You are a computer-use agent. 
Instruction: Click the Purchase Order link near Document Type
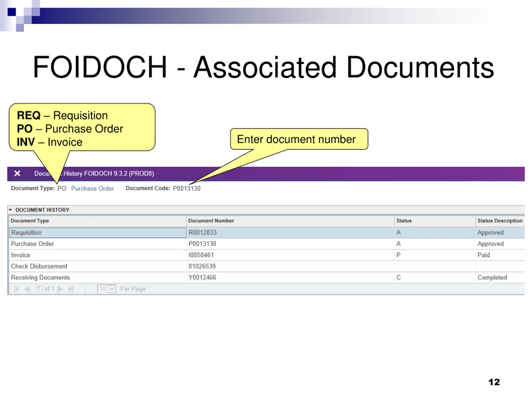[93, 188]
